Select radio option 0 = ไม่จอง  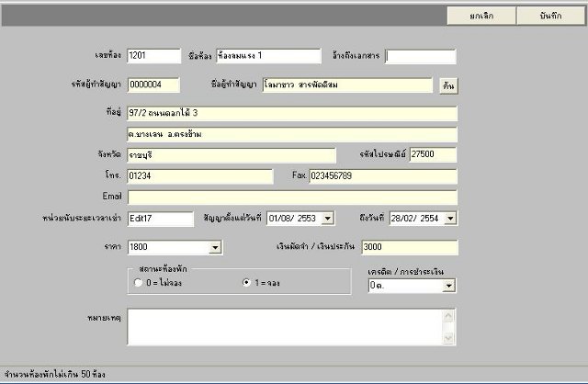(x=139, y=282)
